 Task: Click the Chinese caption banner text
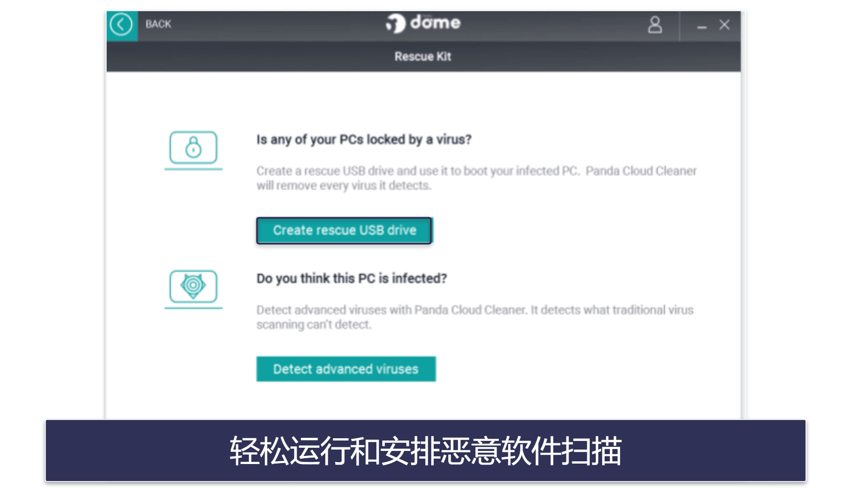425,451
